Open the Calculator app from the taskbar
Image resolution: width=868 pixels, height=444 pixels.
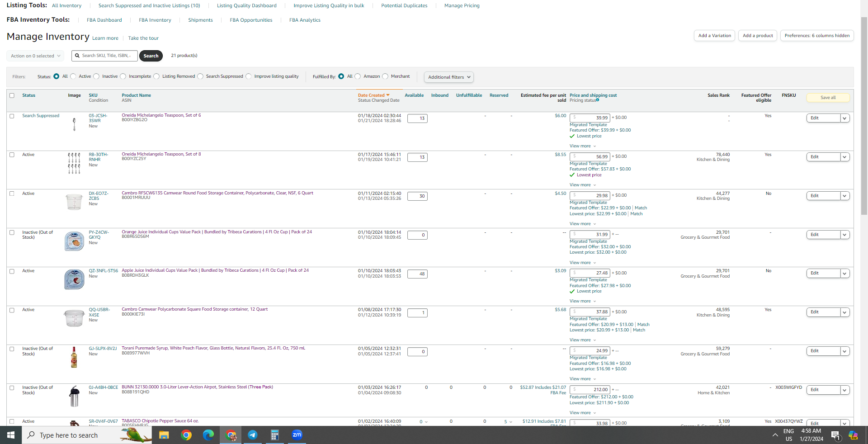pyautogui.click(x=274, y=435)
